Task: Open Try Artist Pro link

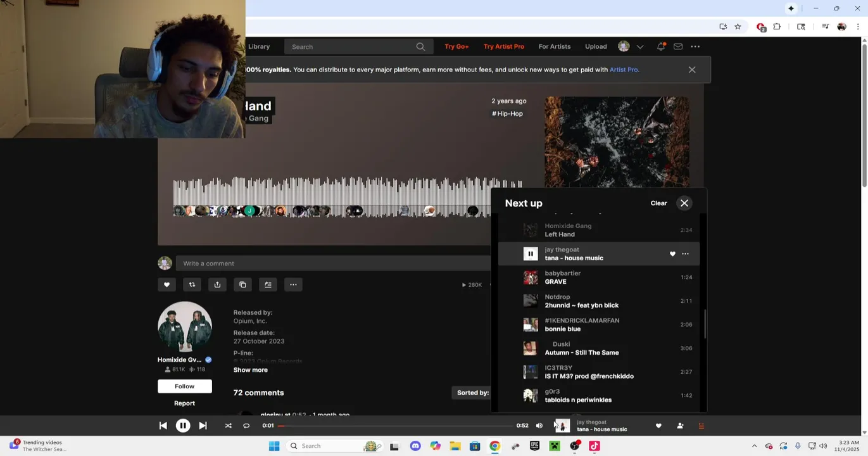Action: click(x=504, y=46)
